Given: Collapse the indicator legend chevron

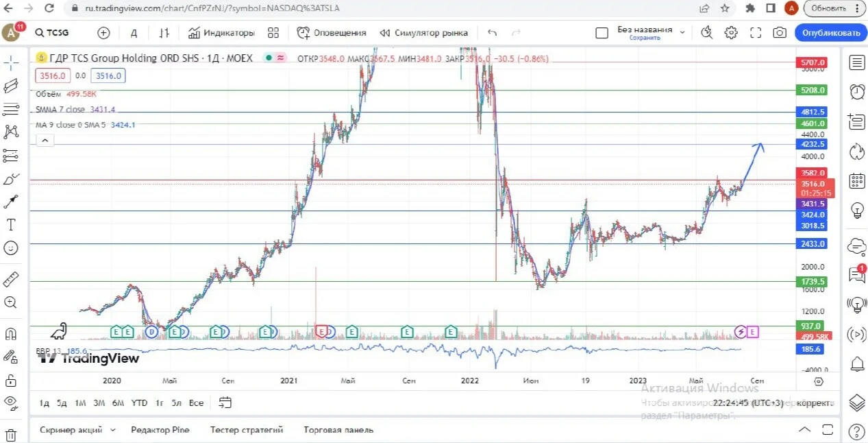Looking at the screenshot, I should [45, 141].
